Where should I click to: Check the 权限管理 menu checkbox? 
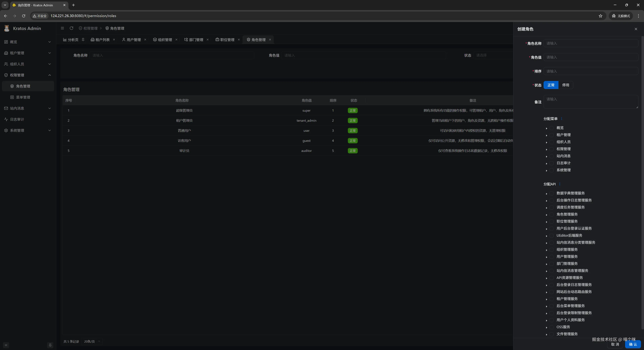[551, 149]
